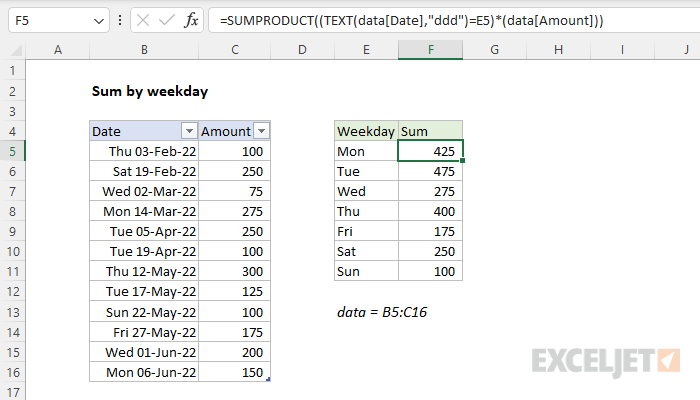Select the active cell showing sum 425
This screenshot has height=400, width=700.
(x=430, y=151)
